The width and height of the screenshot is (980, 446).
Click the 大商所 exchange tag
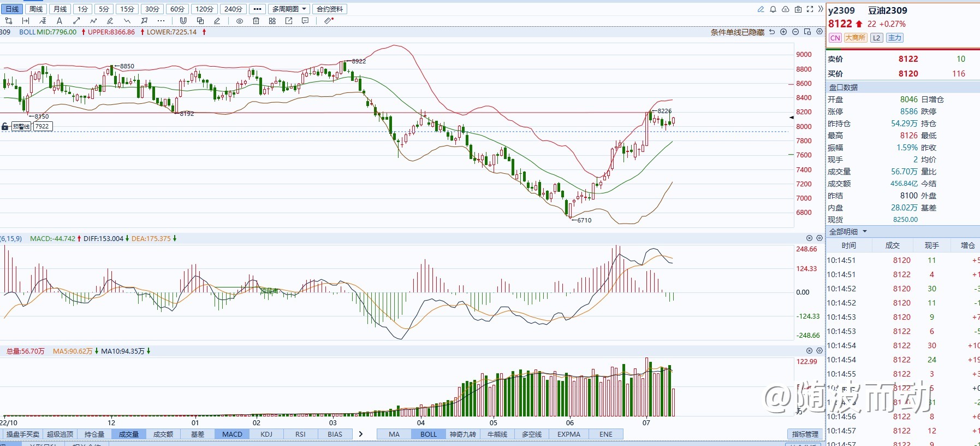[856, 38]
